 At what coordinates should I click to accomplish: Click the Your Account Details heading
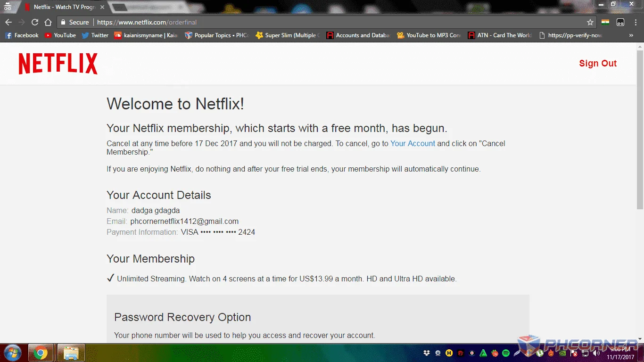coord(159,195)
